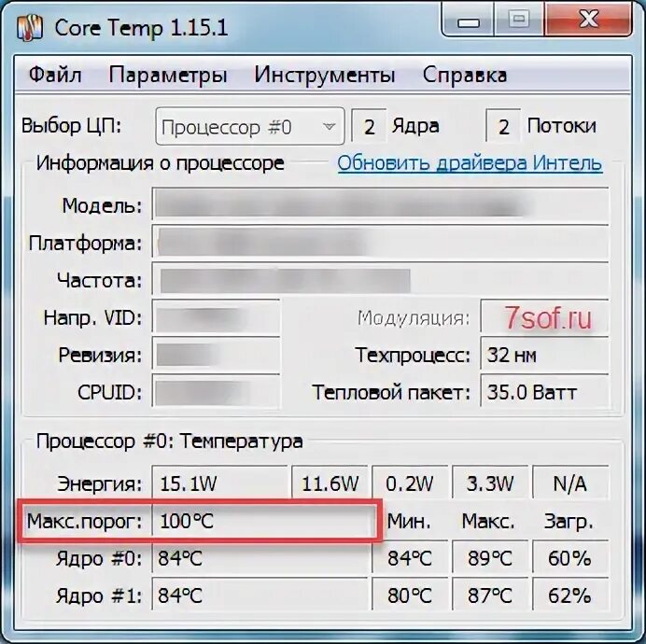Click the Core Temp app icon in title bar
The width and height of the screenshot is (646, 644).
coord(30,28)
